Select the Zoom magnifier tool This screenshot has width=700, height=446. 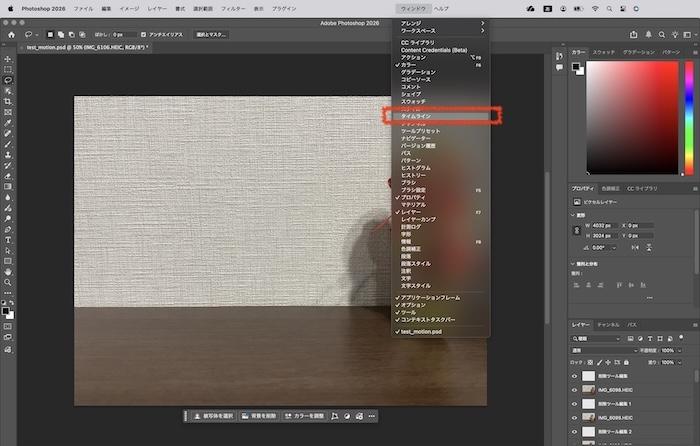pos(8,282)
